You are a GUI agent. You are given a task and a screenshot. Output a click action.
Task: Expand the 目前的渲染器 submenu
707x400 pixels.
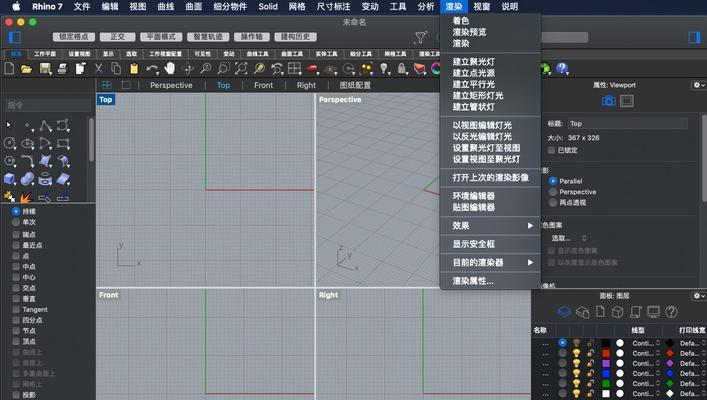coord(491,262)
